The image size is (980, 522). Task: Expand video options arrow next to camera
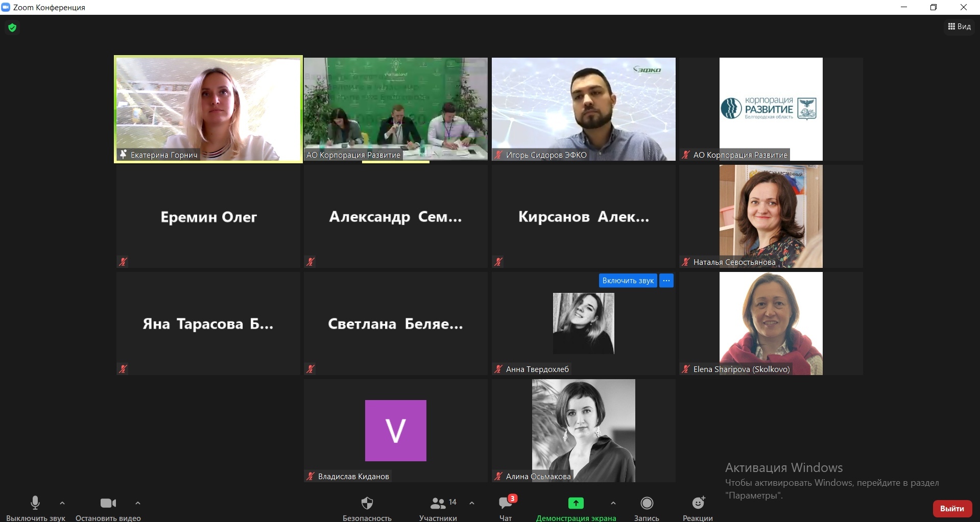138,503
